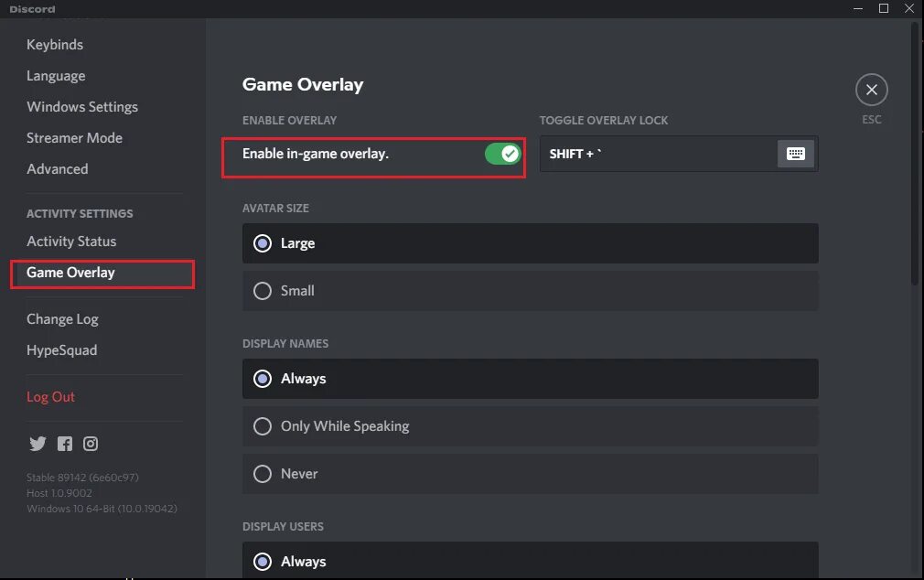Click the keyboard record keybind icon
The height and width of the screenshot is (580, 924).
(x=796, y=154)
